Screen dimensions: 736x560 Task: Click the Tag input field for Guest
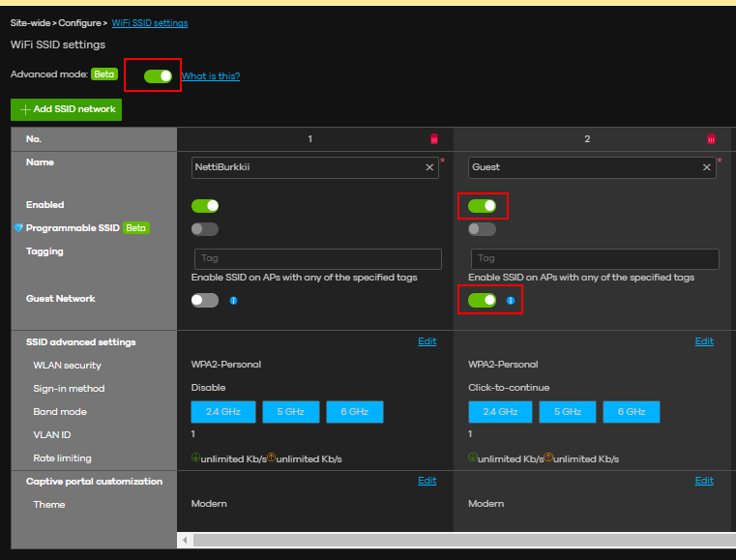595,258
